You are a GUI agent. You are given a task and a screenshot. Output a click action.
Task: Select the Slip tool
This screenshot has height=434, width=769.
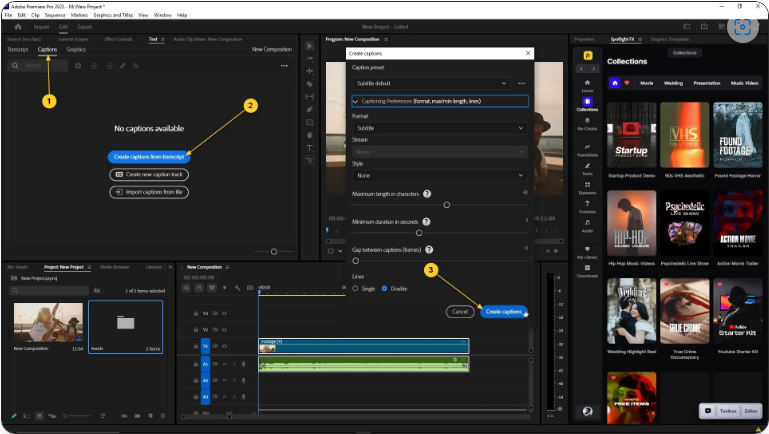pos(309,97)
